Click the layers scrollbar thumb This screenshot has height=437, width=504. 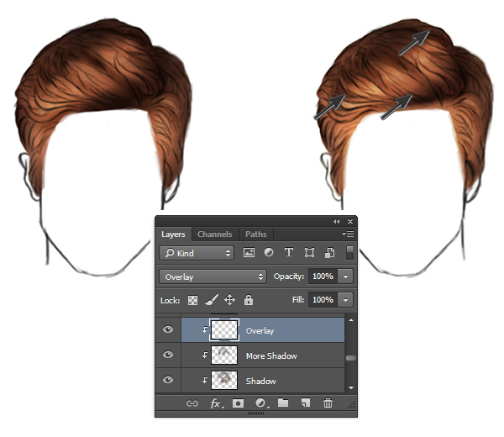(x=350, y=358)
